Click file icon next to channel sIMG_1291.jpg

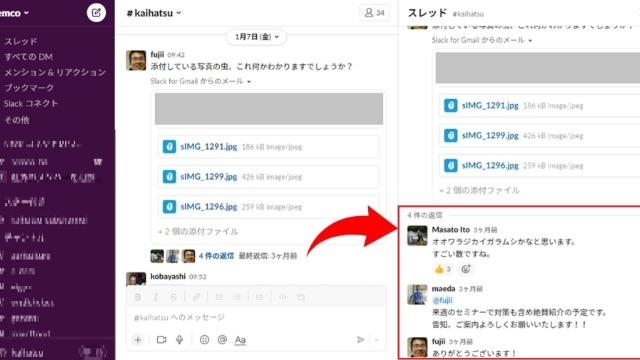pos(169,147)
